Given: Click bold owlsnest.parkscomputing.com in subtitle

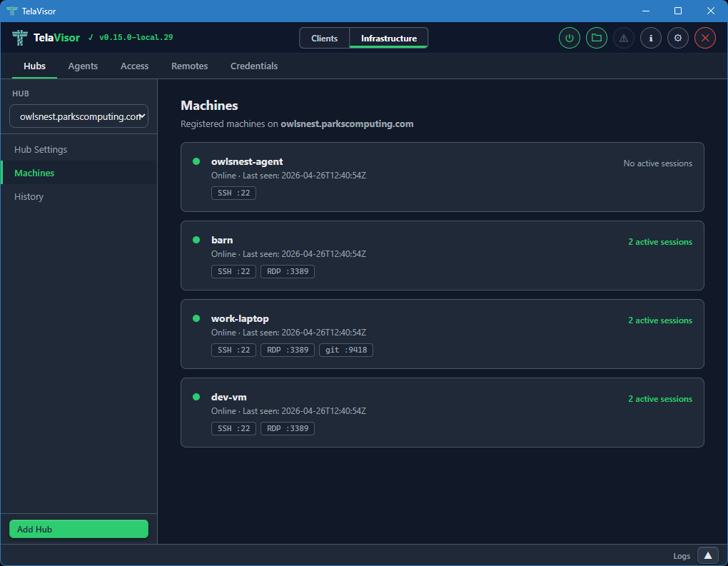Looking at the screenshot, I should click(x=347, y=124).
